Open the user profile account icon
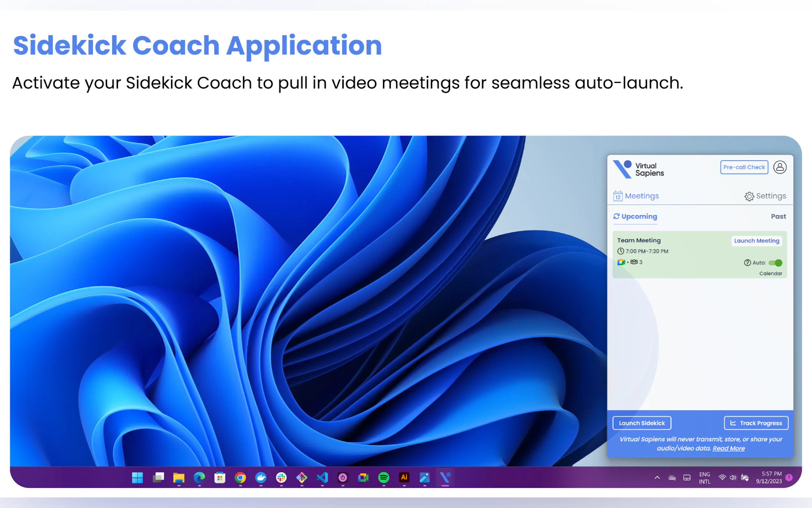Screen dimensions: 812x508 [x=779, y=167]
